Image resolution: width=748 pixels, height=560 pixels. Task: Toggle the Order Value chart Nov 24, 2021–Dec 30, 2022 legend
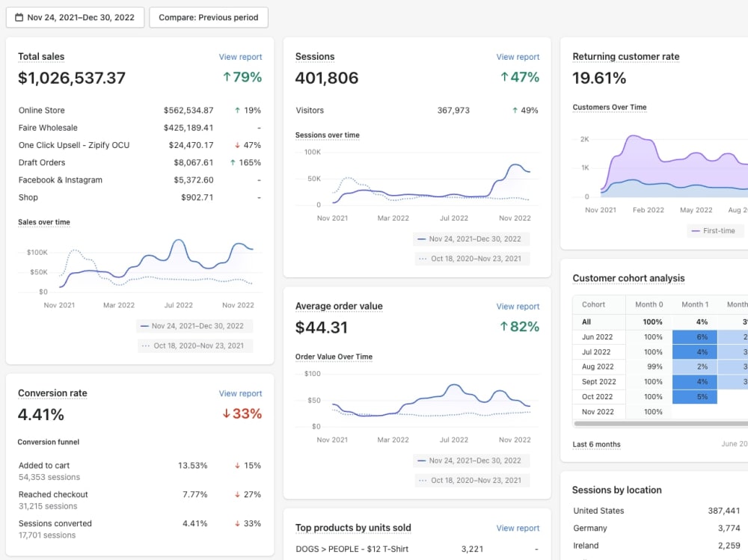point(471,461)
